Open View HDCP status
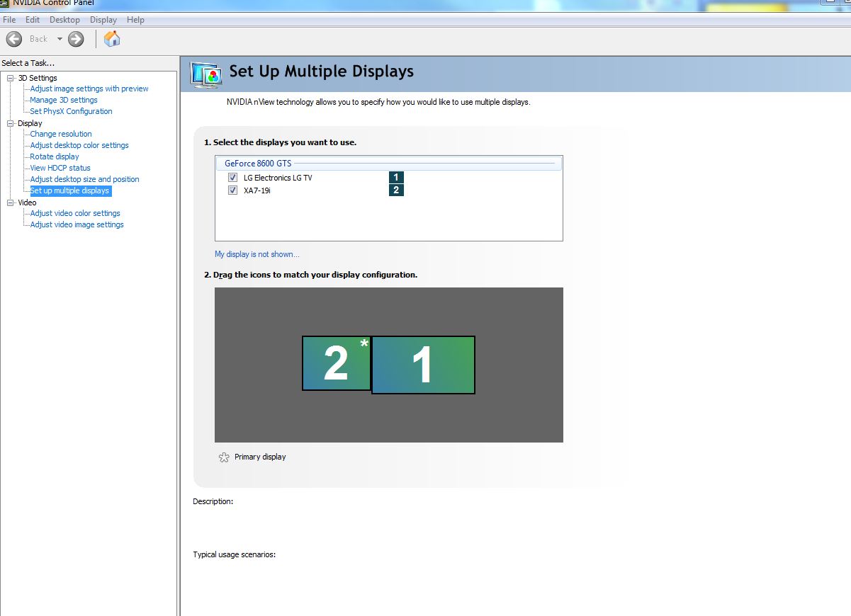 [x=60, y=168]
